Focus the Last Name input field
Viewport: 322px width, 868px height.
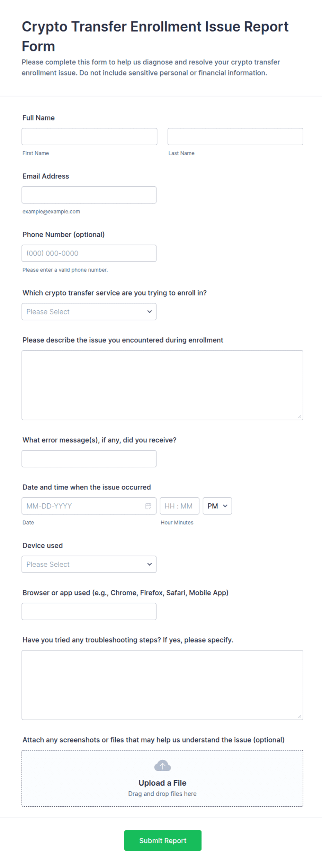[235, 137]
